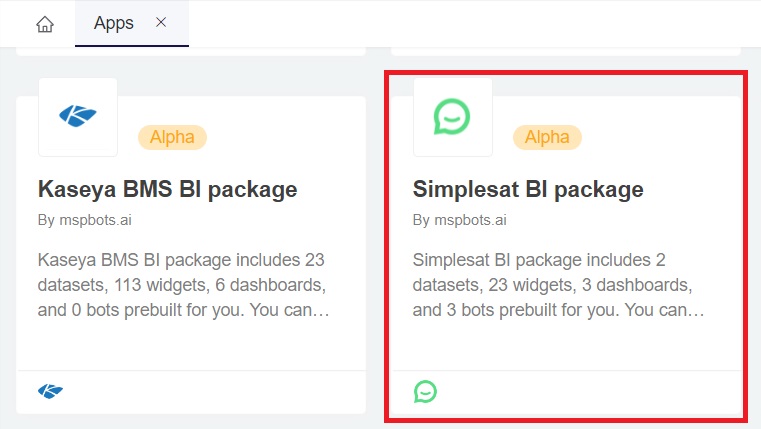The image size is (761, 429).
Task: Switch to the Apps tab
Action: tap(113, 24)
